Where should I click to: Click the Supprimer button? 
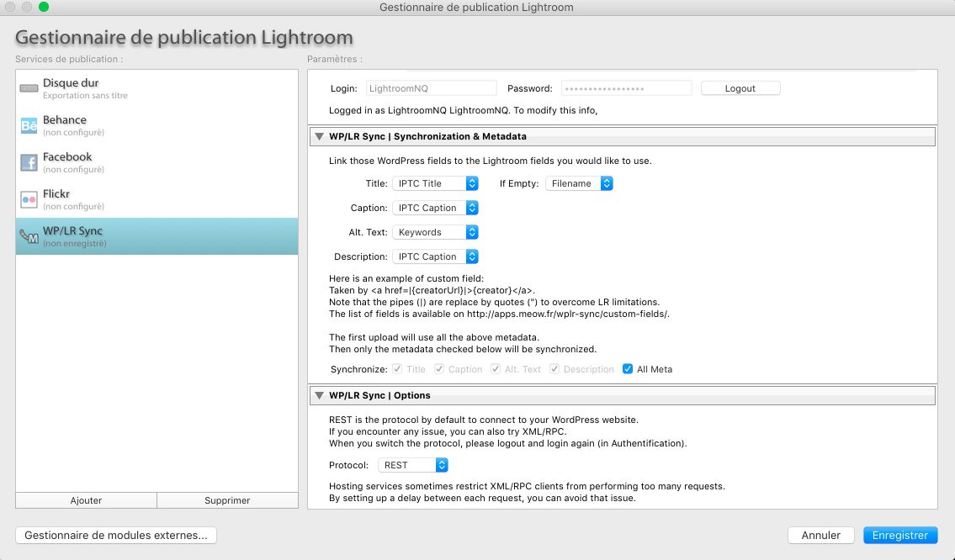(227, 500)
